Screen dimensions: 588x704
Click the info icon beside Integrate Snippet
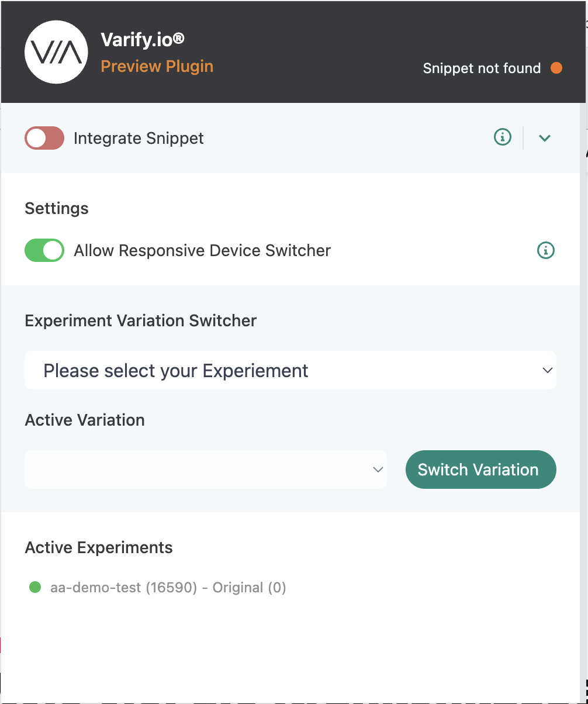click(x=503, y=137)
